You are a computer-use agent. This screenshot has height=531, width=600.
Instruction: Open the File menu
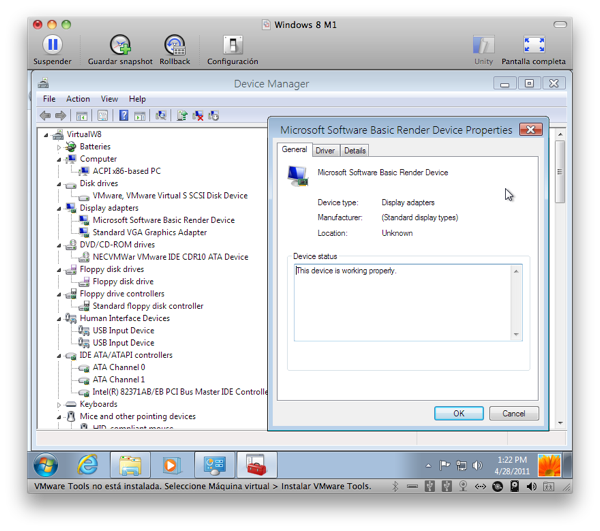tap(49, 99)
